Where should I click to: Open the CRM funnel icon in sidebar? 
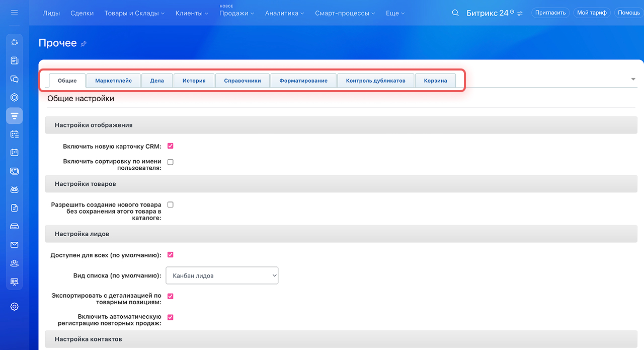coord(14,116)
